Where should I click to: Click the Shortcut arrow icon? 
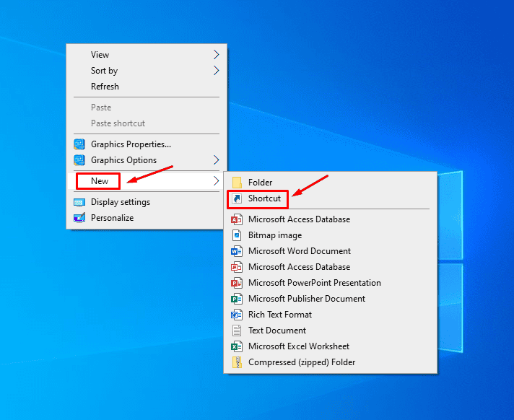(x=236, y=198)
